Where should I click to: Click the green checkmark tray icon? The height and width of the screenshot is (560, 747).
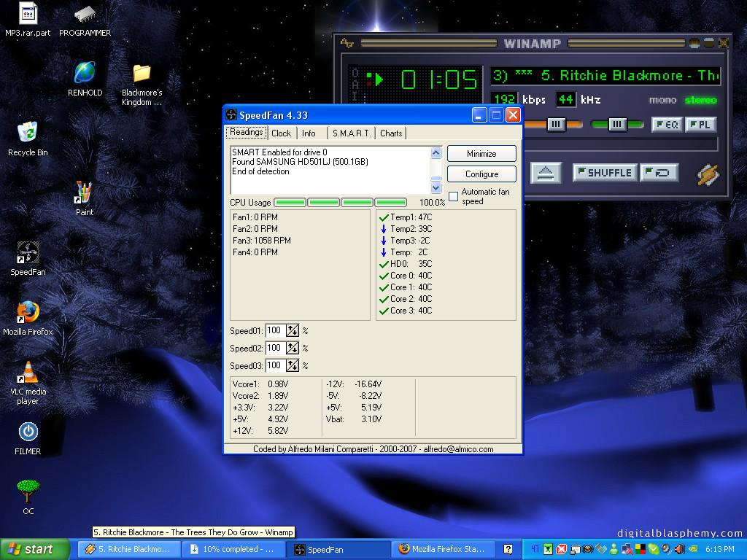[x=654, y=549]
